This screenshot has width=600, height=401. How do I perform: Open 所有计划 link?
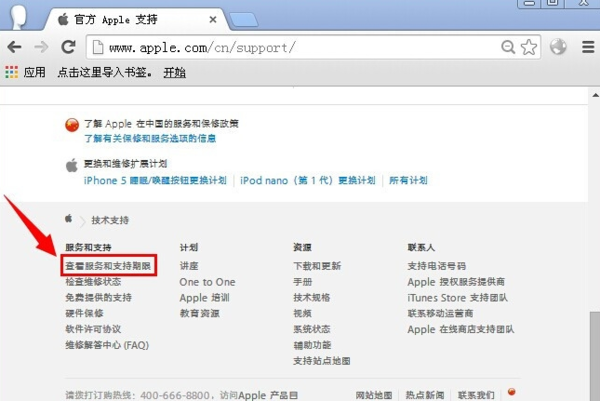[x=408, y=180]
